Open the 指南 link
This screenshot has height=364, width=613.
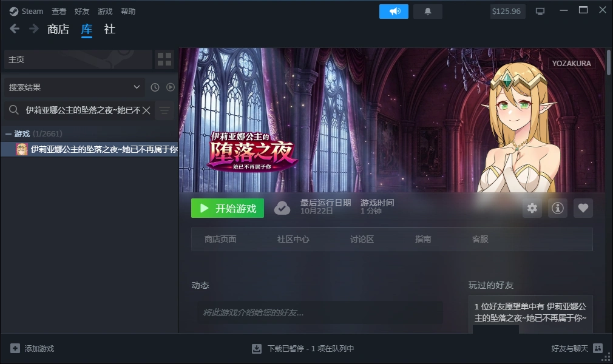(x=423, y=239)
